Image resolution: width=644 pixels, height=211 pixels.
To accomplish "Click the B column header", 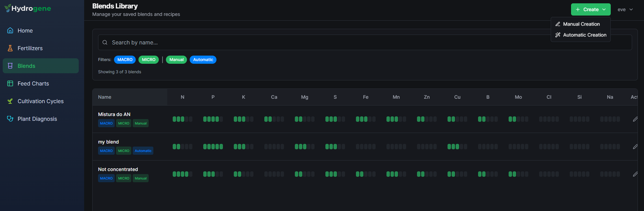I will [x=488, y=97].
